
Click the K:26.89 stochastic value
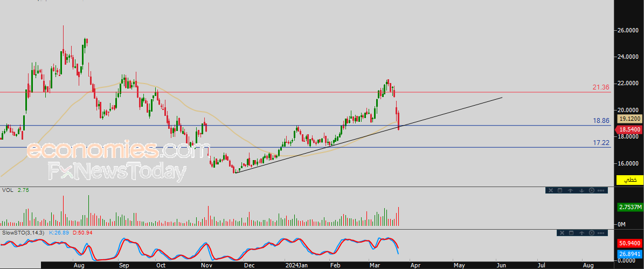pos(60,233)
